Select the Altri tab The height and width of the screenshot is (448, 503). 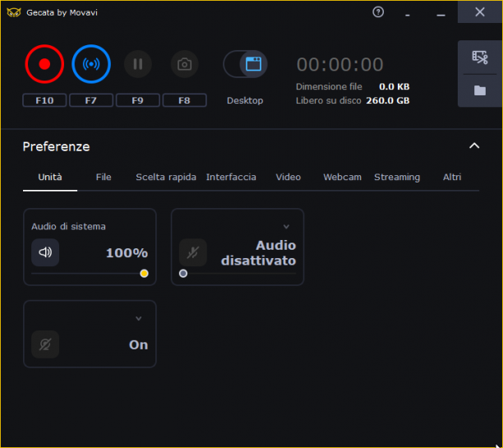coord(452,178)
